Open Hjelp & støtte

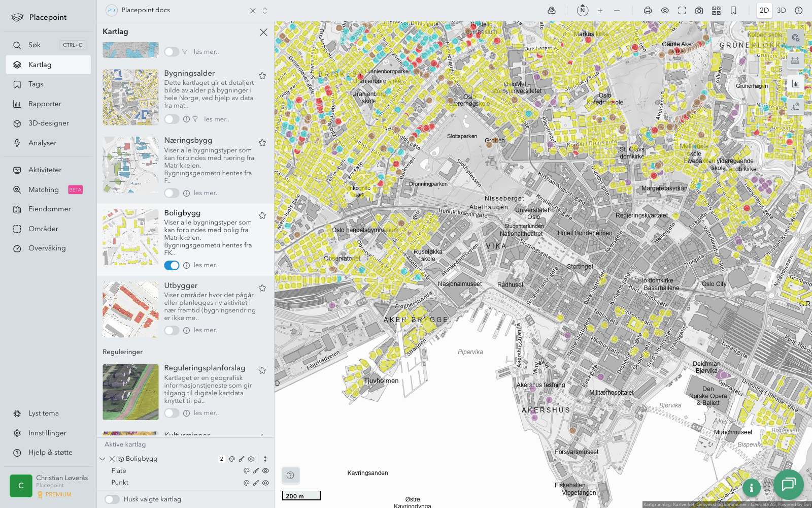click(x=50, y=453)
